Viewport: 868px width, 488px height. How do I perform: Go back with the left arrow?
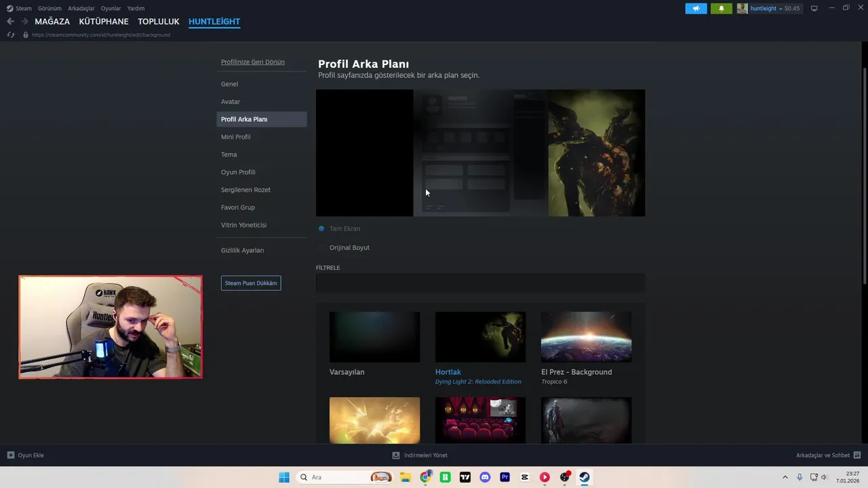click(10, 22)
